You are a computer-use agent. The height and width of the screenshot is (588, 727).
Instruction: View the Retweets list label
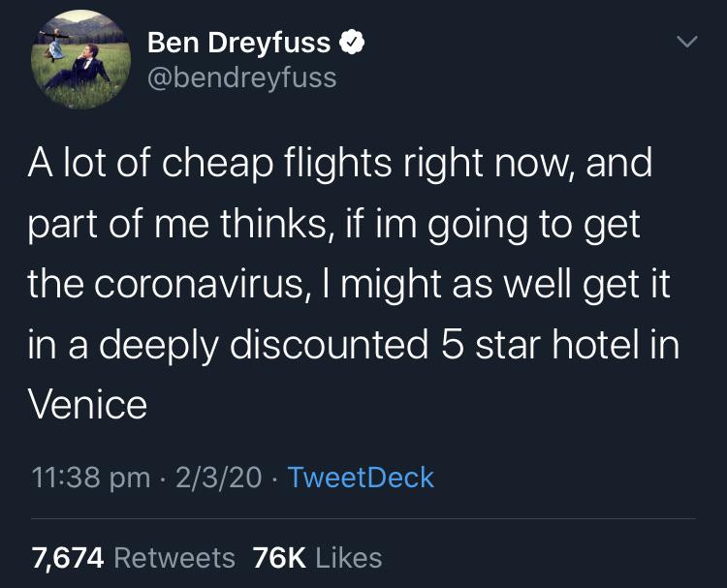174,557
